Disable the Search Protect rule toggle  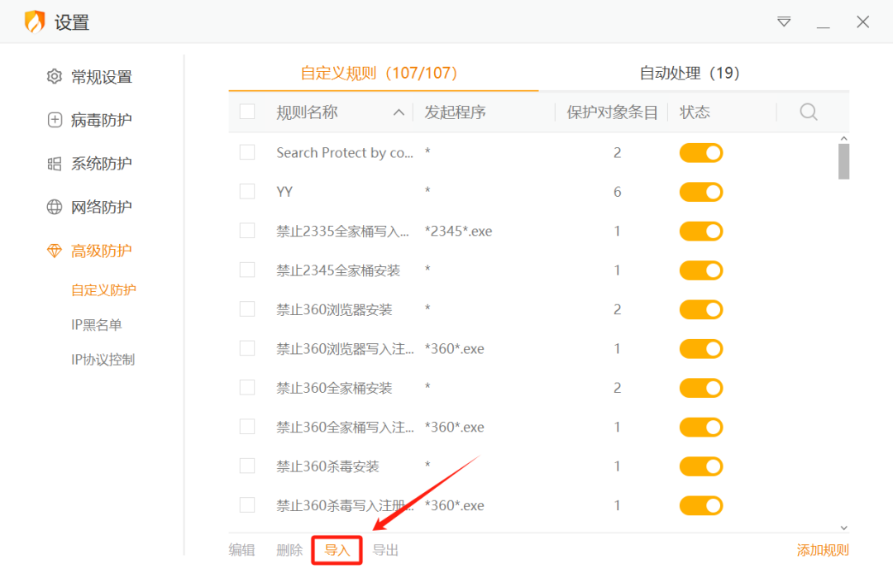tap(701, 153)
